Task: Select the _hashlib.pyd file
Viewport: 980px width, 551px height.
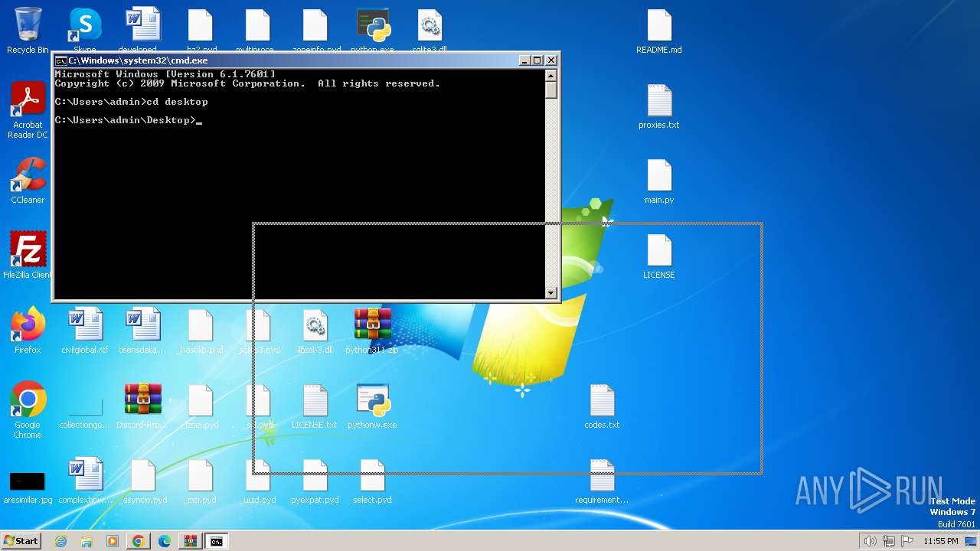Action: [200, 331]
